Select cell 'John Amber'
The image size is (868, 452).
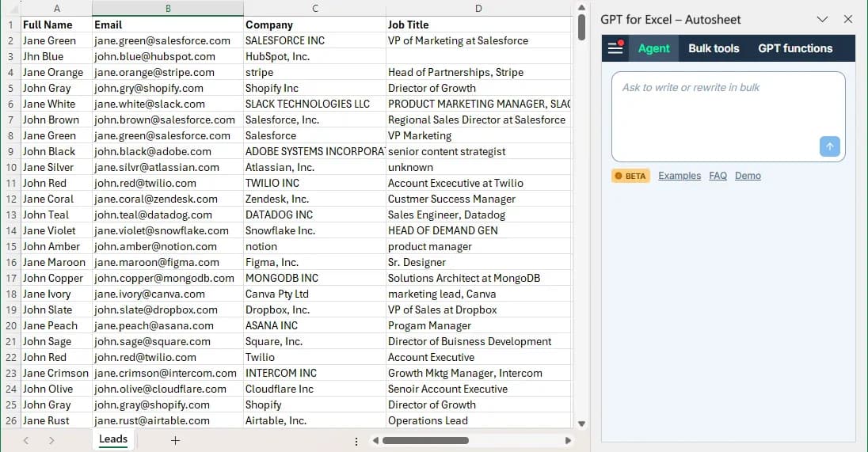click(56, 247)
